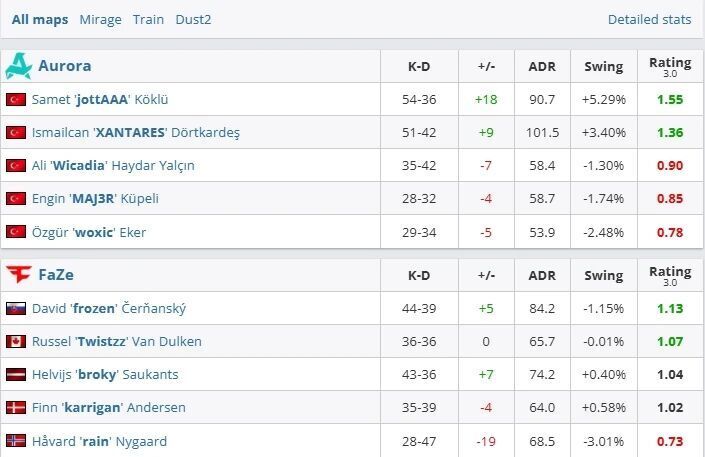Click the Rating 3.0 header in Aurora table
The height and width of the screenshot is (457, 705).
point(669,66)
